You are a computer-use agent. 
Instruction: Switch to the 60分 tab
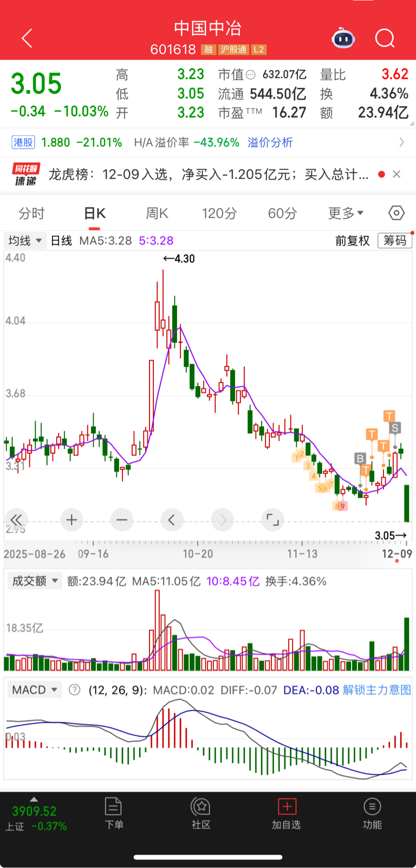(282, 214)
